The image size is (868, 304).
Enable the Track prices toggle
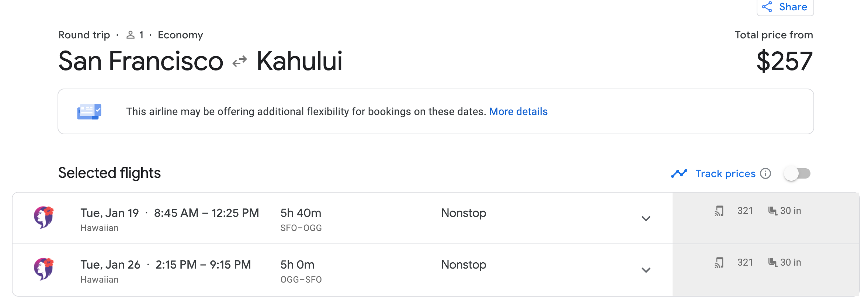[x=797, y=173]
